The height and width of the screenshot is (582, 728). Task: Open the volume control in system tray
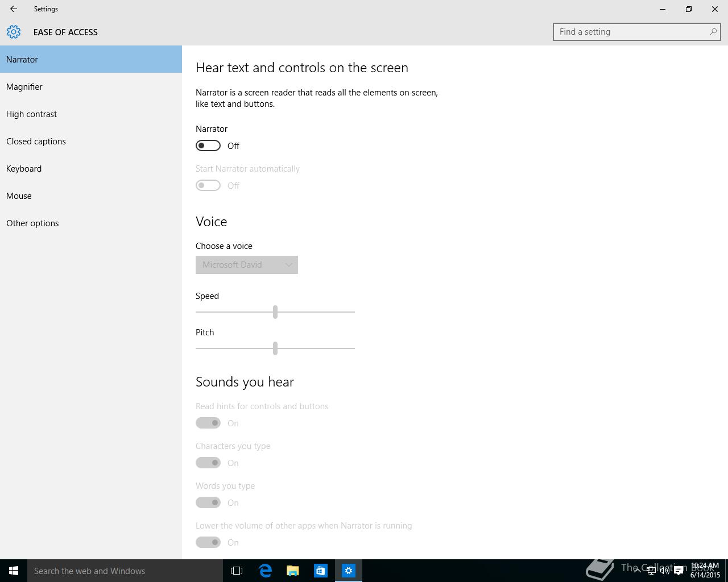click(665, 571)
